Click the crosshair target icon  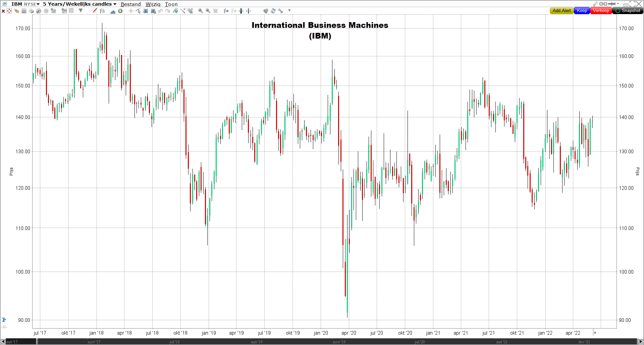9,11
